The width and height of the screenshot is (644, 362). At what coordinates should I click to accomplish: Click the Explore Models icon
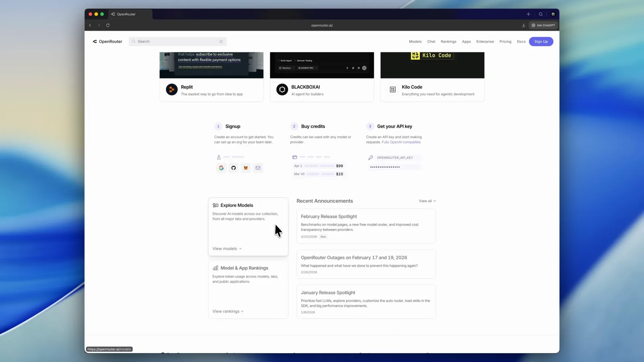pyautogui.click(x=215, y=205)
